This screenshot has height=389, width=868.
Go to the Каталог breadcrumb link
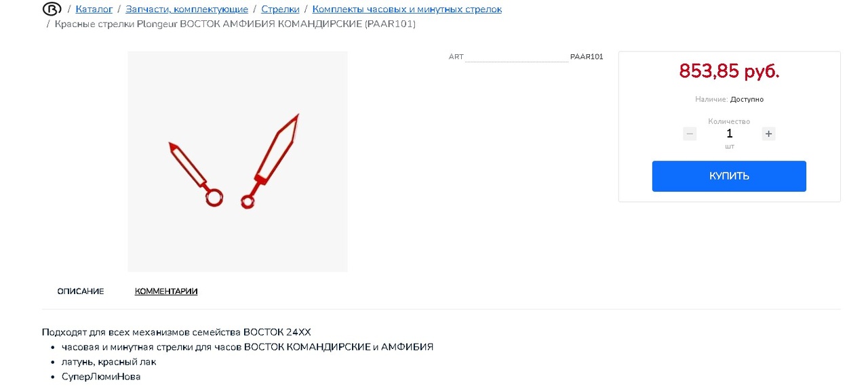94,9
